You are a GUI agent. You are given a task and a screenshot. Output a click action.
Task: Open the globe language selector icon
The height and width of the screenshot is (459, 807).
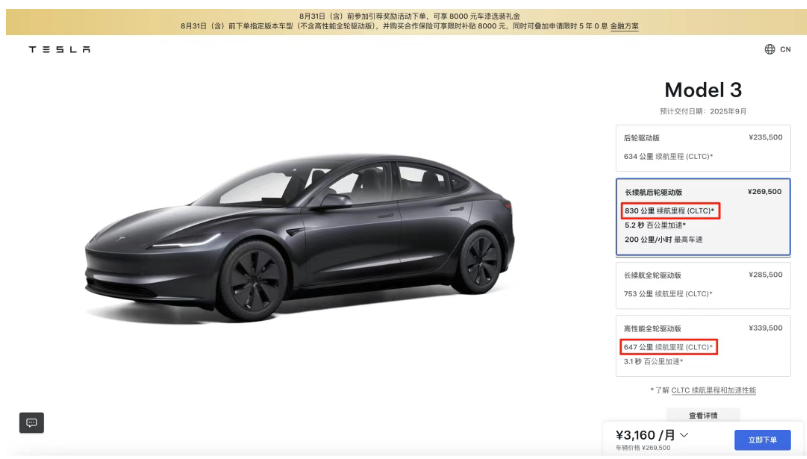click(769, 49)
